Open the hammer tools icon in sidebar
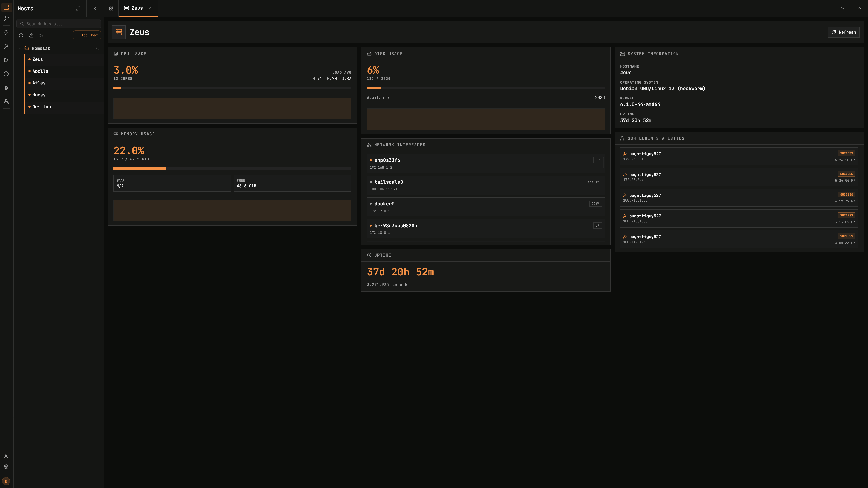This screenshot has height=488, width=868. coord(6,47)
